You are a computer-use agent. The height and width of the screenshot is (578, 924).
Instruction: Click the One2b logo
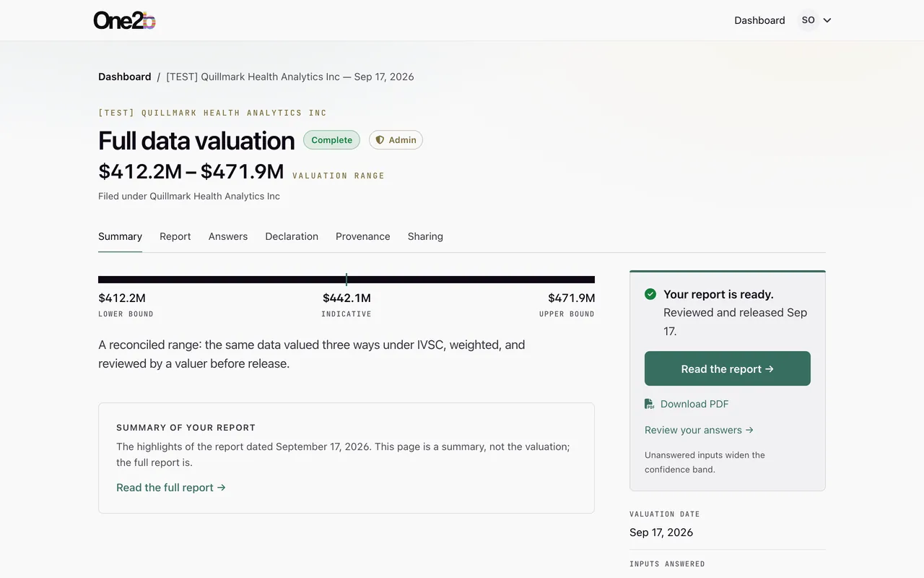[124, 20]
